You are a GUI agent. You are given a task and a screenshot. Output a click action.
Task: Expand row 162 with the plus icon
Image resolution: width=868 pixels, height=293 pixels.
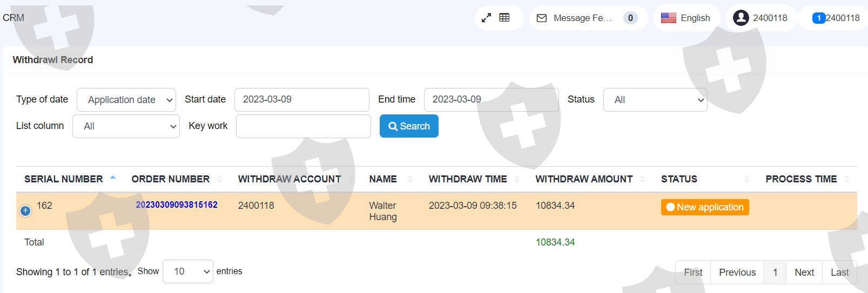[25, 211]
